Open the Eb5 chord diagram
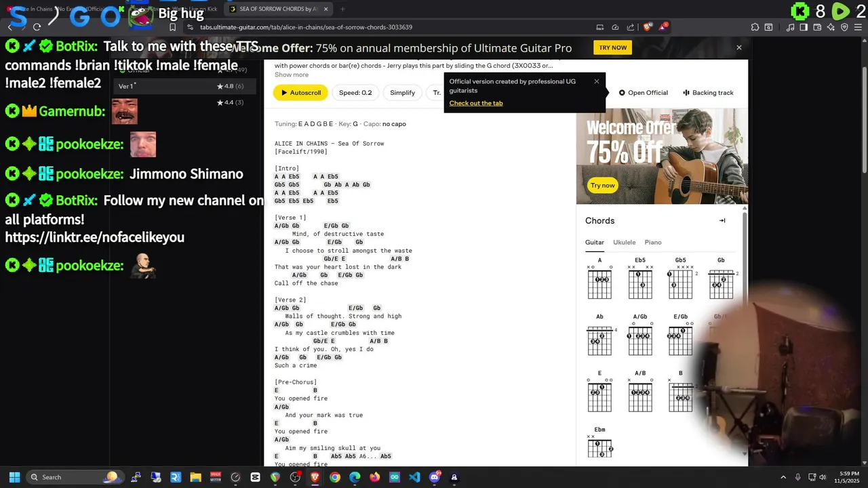Viewport: 868px width, 488px height. click(640, 278)
